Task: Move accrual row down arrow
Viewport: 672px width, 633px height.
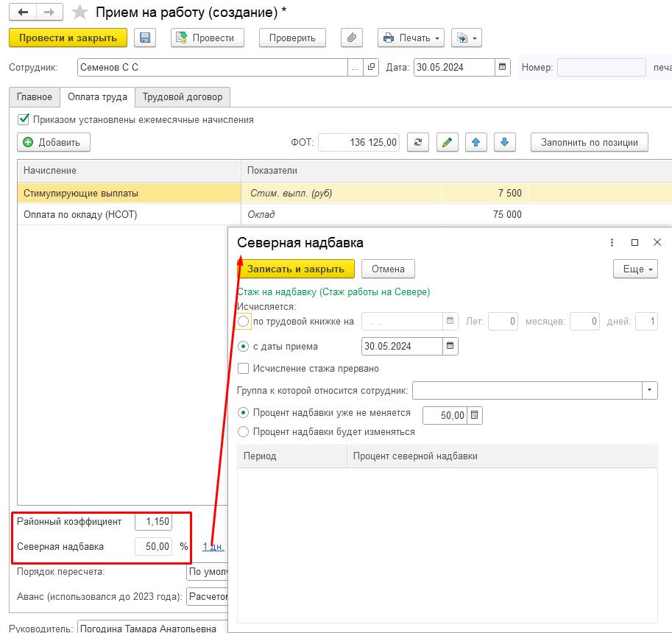Action: coord(504,143)
